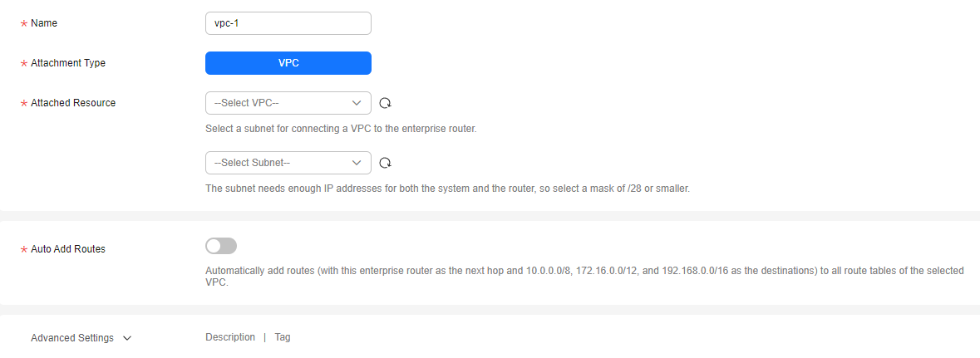This screenshot has width=980, height=358.
Task: Open the Description advanced setting
Action: tap(230, 337)
